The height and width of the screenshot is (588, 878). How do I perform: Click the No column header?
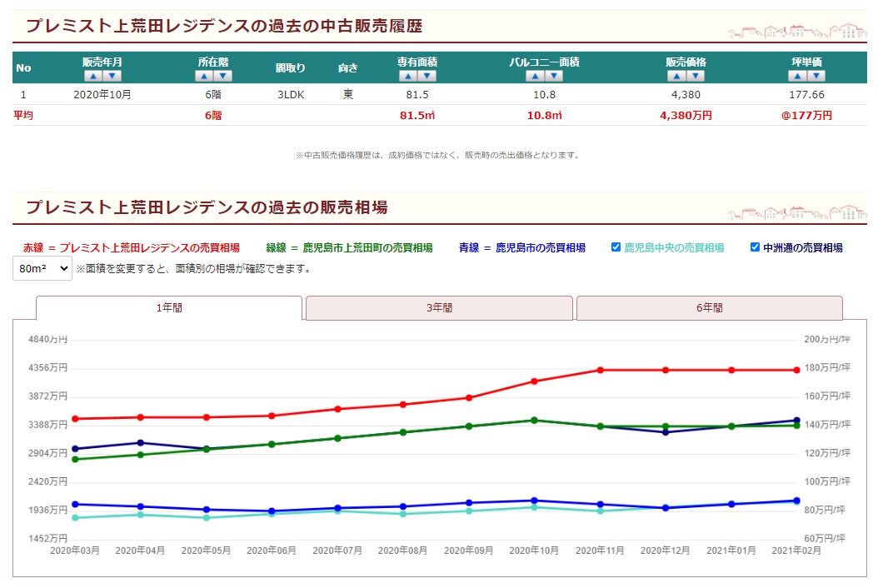click(x=23, y=67)
